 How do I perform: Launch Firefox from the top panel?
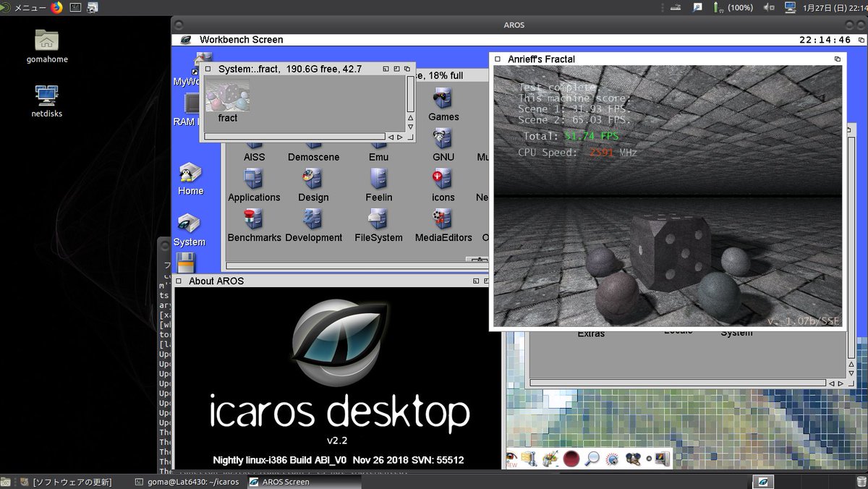pyautogui.click(x=57, y=7)
